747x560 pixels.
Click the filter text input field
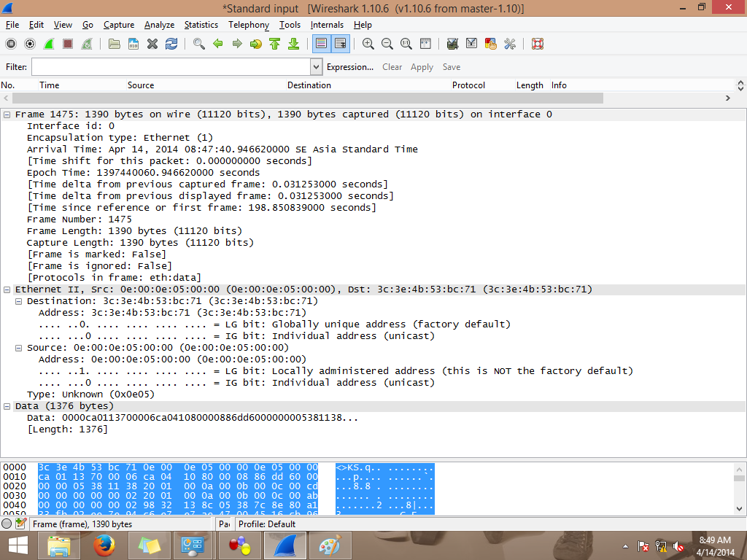click(171, 67)
